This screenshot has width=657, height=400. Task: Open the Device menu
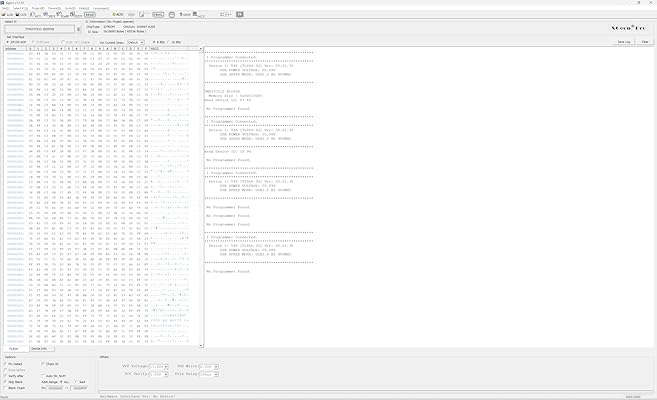54,8
